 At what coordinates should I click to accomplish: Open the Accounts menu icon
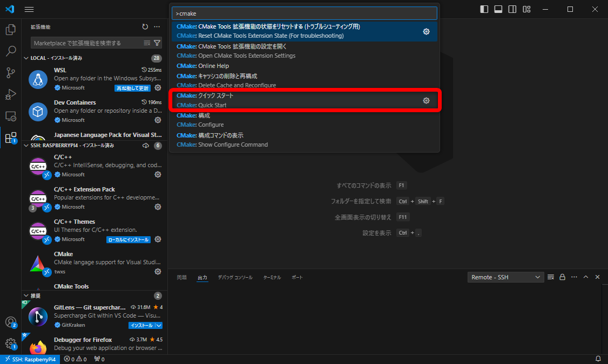(10, 322)
